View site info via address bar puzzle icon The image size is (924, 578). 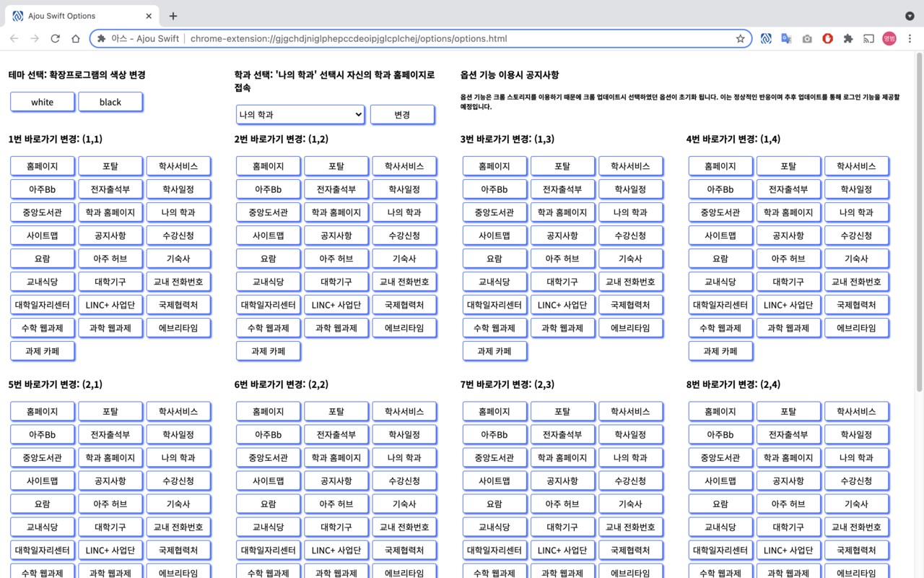coord(101,38)
